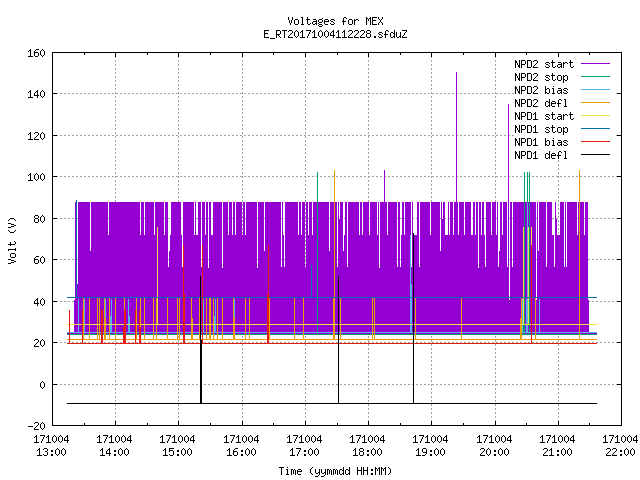
Task: Click the yellow NPD1 start legend line
Action: [596, 116]
